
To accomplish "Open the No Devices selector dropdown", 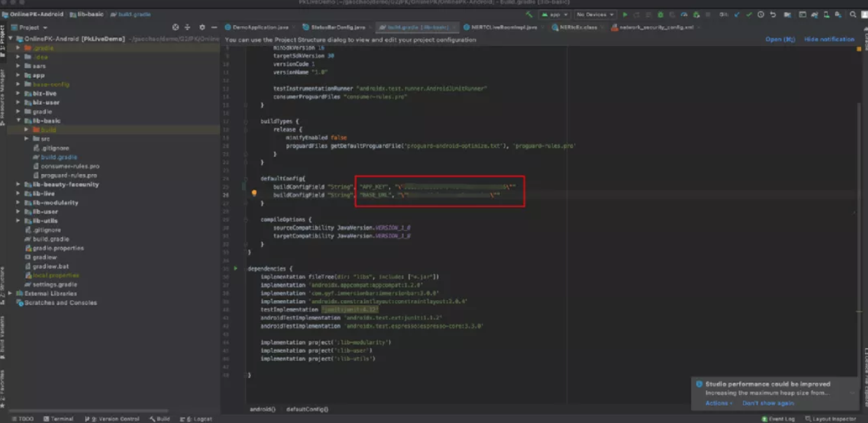I will (595, 14).
